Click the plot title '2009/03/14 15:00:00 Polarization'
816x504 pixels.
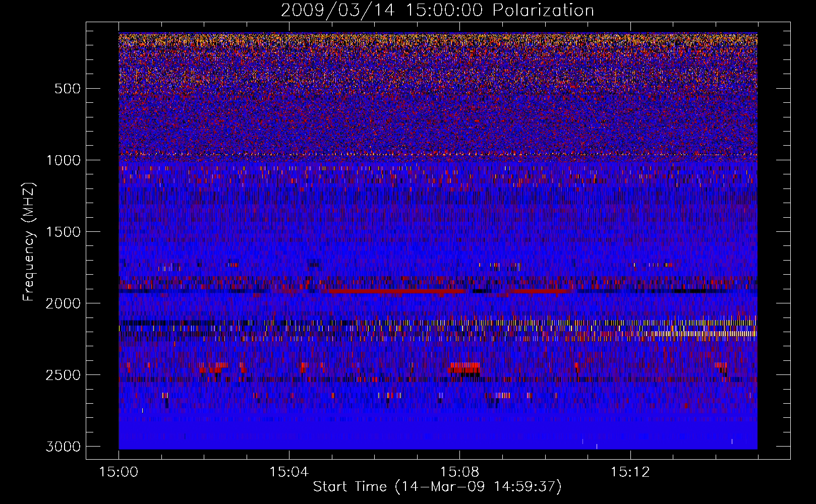pos(437,11)
